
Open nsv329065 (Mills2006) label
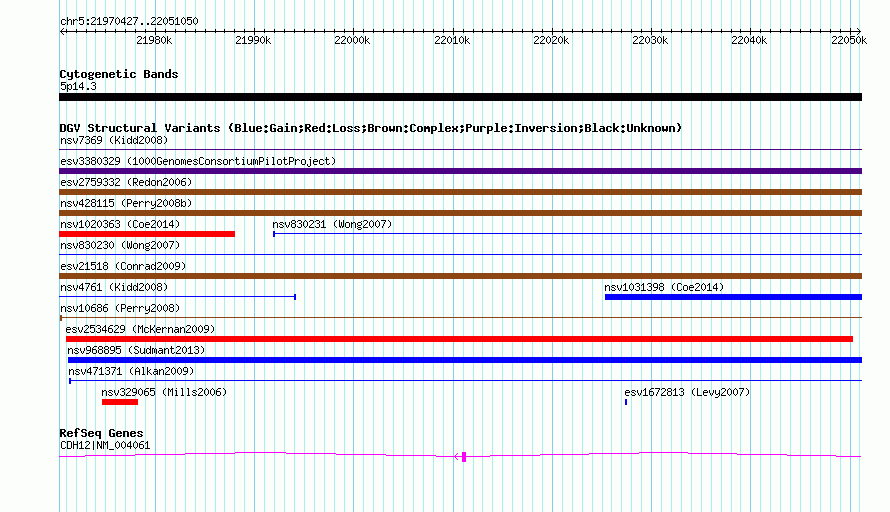tap(164, 392)
